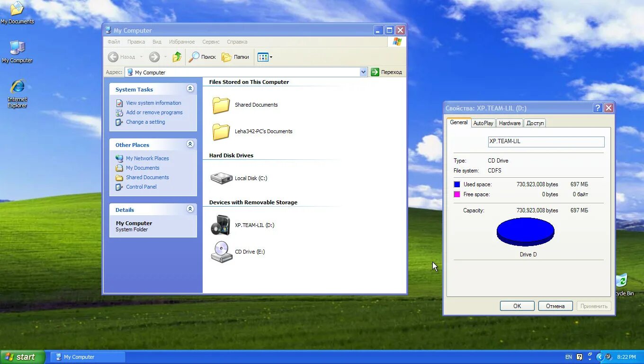Open the address bar dropdown arrow
This screenshot has width=644, height=364.
point(363,72)
